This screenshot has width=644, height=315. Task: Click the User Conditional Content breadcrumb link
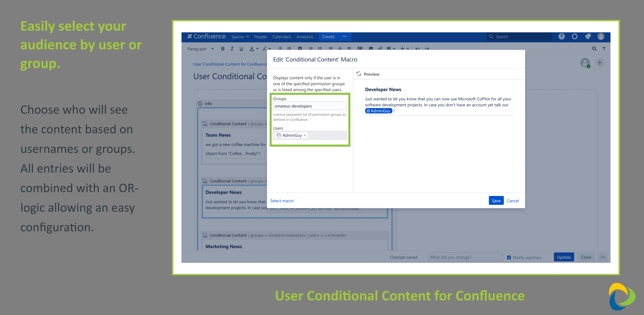(230, 64)
